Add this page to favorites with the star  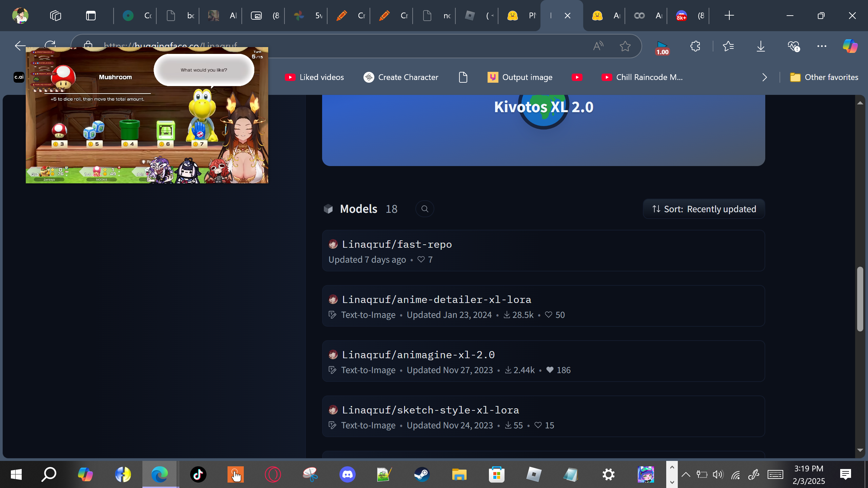625,46
